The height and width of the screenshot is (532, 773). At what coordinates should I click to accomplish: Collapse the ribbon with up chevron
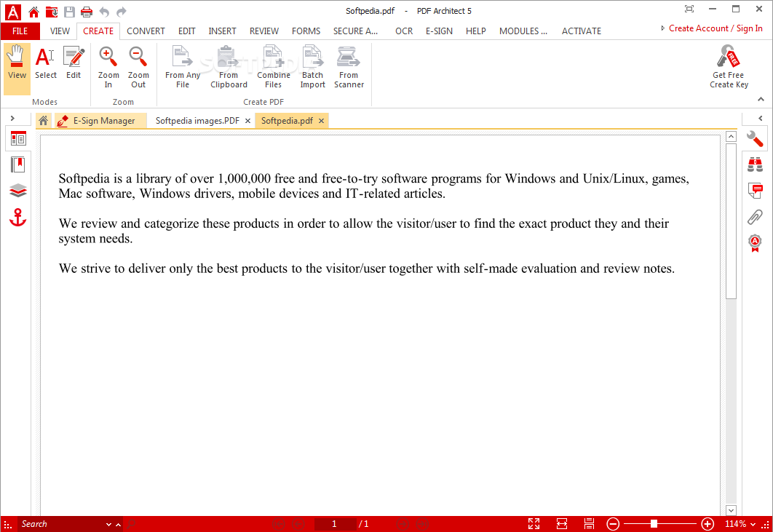tap(761, 99)
